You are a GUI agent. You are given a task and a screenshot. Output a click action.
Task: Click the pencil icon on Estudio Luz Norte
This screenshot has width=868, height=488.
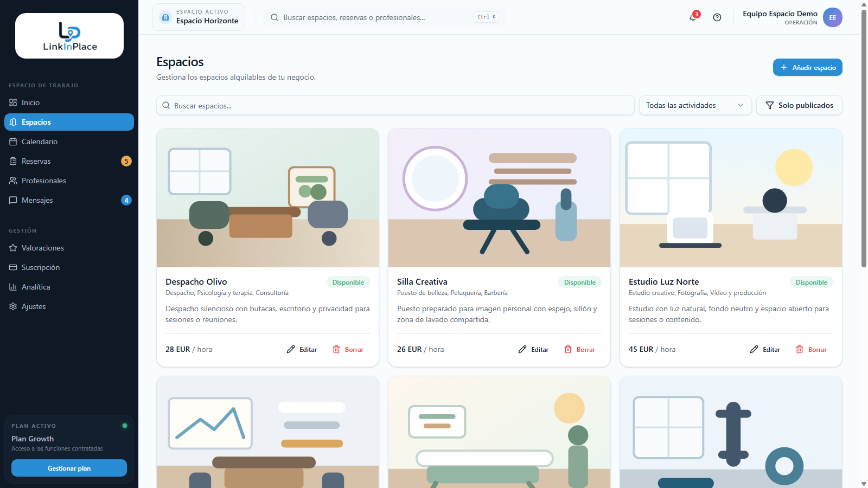click(x=754, y=350)
